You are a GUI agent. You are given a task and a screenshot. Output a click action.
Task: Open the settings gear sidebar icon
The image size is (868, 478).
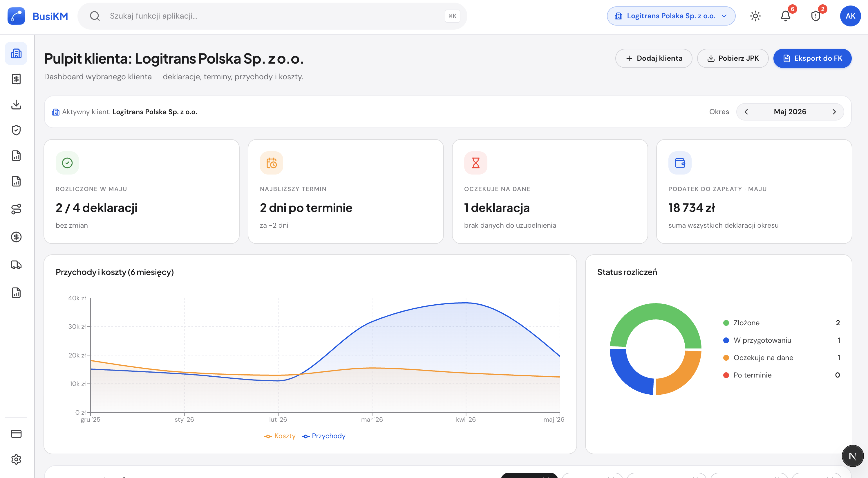(16, 459)
